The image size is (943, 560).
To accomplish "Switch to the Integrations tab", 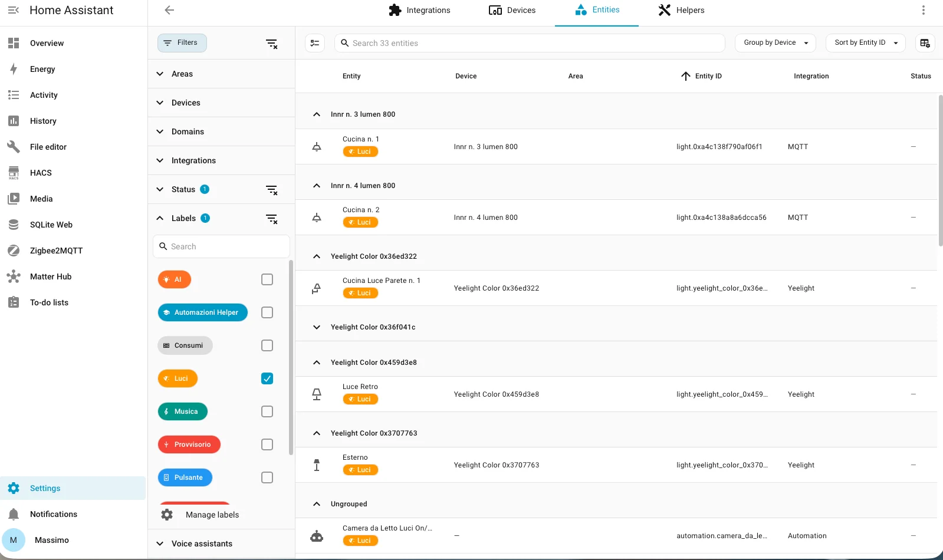I will click(420, 10).
